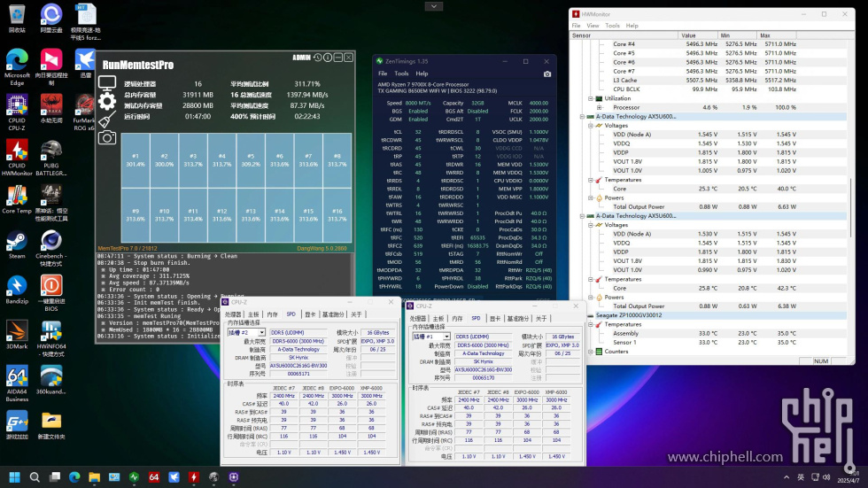The width and height of the screenshot is (868, 488).
Task: Collapse the Seagate drive's Temperatures node
Action: click(591, 325)
